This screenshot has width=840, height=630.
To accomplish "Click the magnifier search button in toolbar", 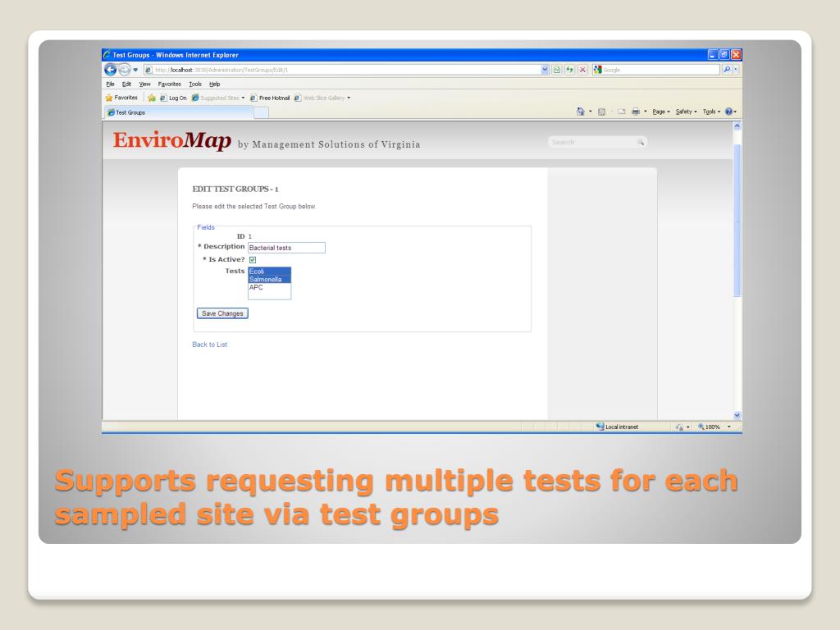I will tap(727, 70).
